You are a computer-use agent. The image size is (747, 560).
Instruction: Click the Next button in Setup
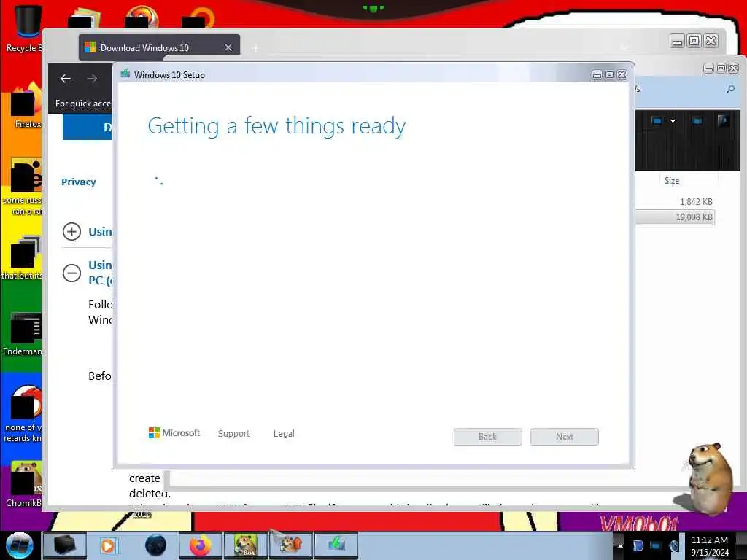click(565, 437)
